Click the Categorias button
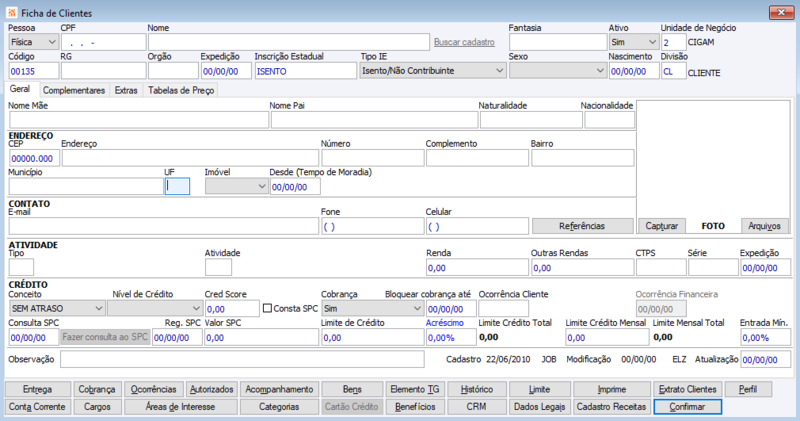 coord(279,407)
